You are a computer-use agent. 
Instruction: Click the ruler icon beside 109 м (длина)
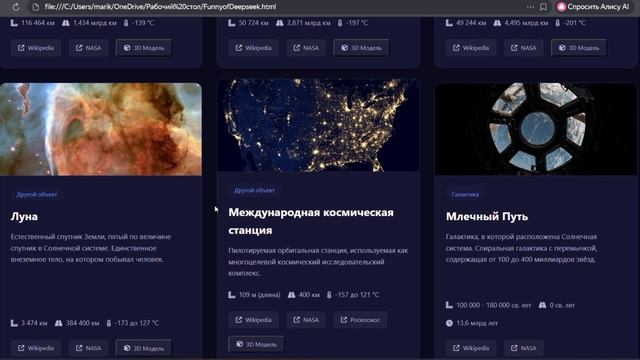click(x=232, y=295)
